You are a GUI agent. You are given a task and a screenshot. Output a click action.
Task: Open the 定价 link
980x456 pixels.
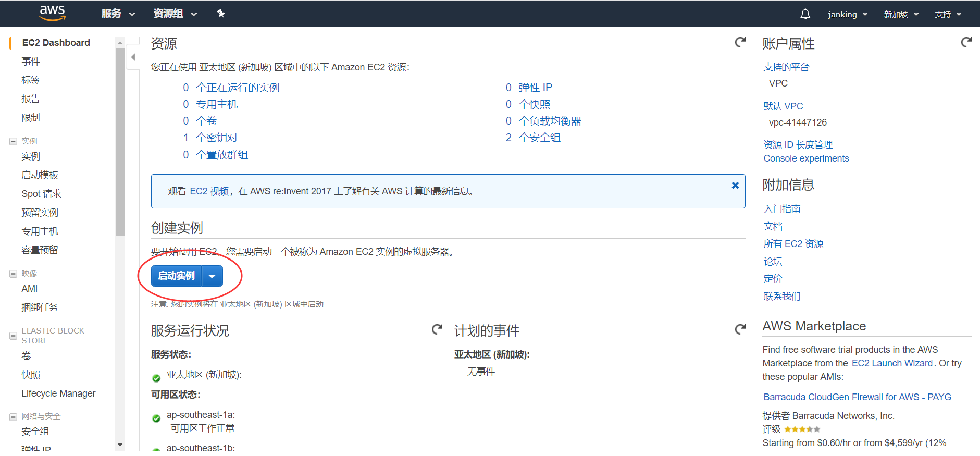click(773, 279)
